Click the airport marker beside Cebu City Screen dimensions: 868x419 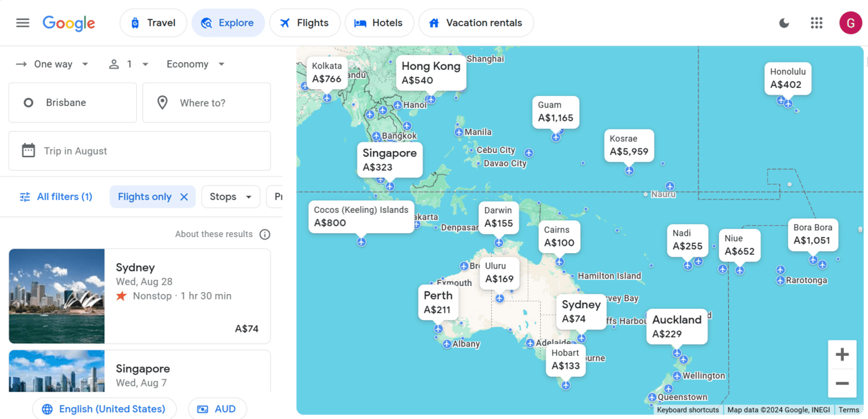click(x=470, y=150)
